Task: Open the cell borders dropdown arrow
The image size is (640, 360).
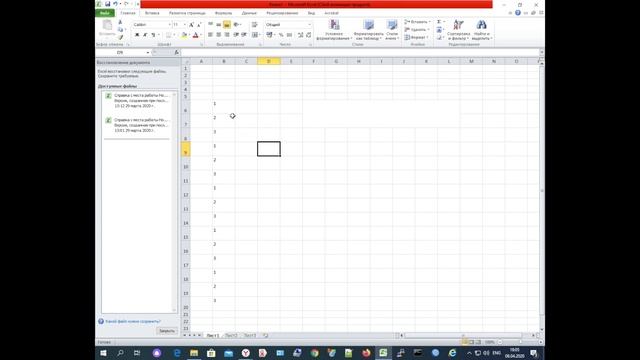Action: (x=174, y=35)
